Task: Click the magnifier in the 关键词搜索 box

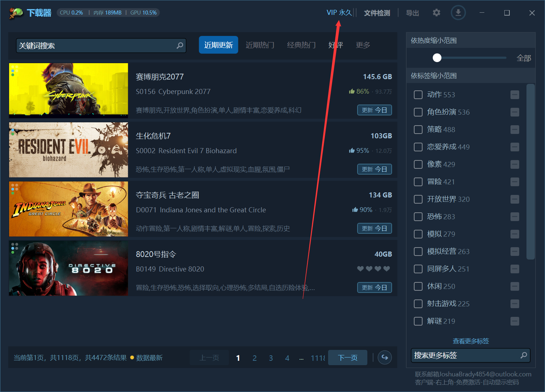Action: pyautogui.click(x=180, y=46)
